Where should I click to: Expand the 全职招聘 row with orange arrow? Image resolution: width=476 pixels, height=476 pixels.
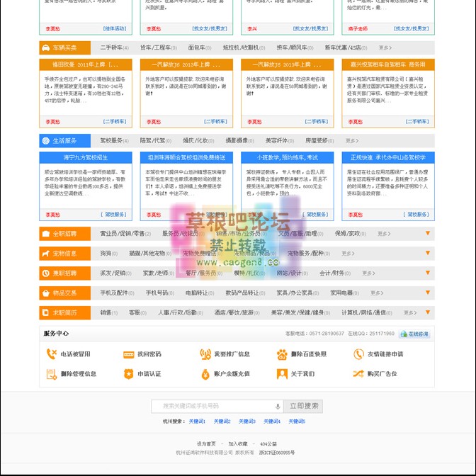click(428, 233)
